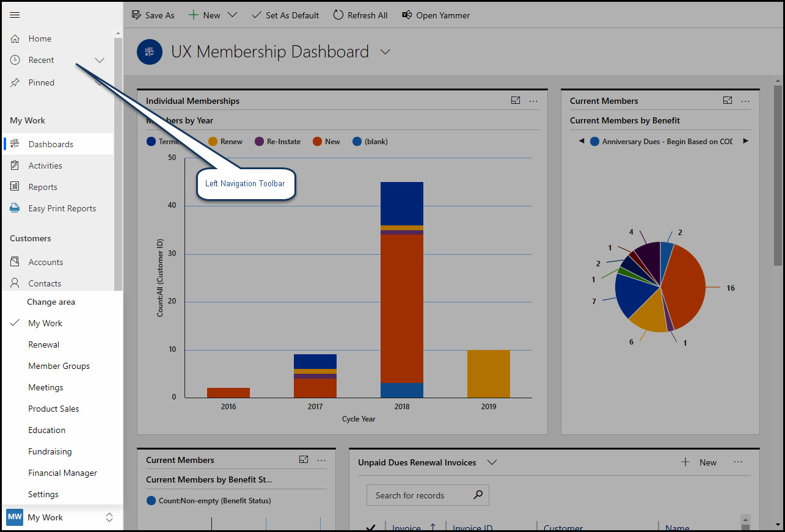The image size is (785, 532).
Task: Select the Home icon in left navigation
Action: [x=15, y=38]
